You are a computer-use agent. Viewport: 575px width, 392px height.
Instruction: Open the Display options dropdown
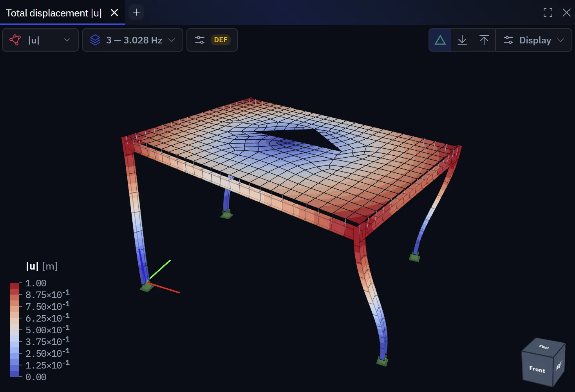(533, 40)
